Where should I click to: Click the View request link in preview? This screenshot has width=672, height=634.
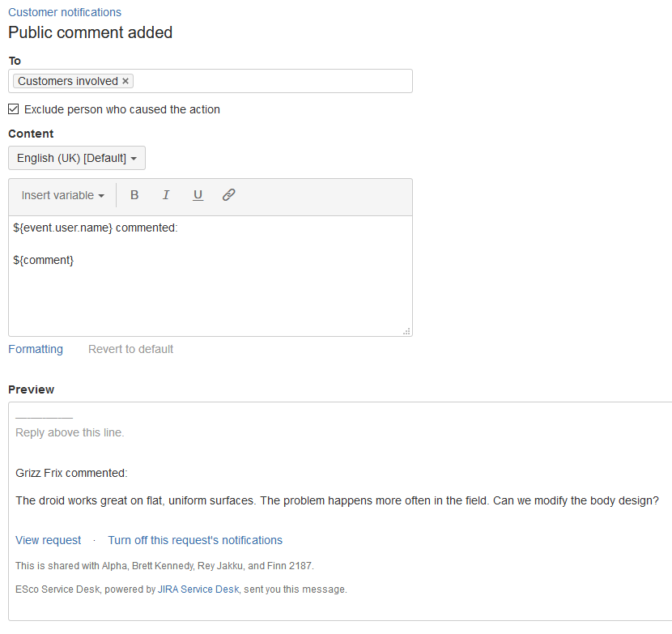pos(49,540)
